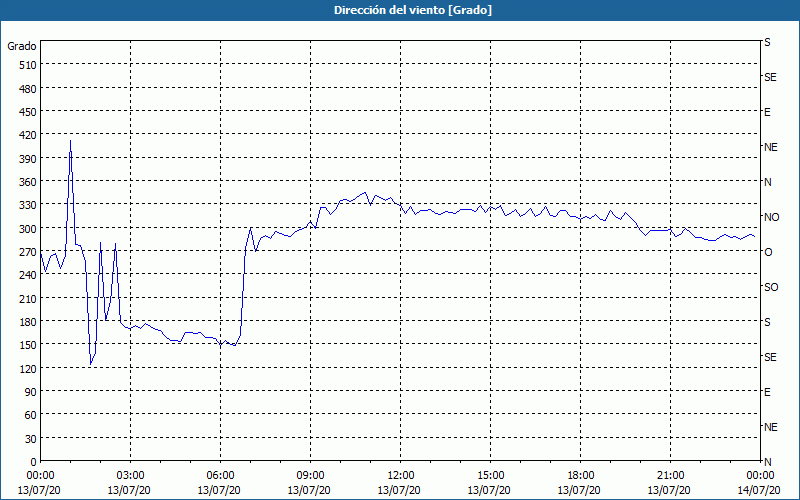
Task: Select the 'Grado' axis unit label
Action: 22,46
